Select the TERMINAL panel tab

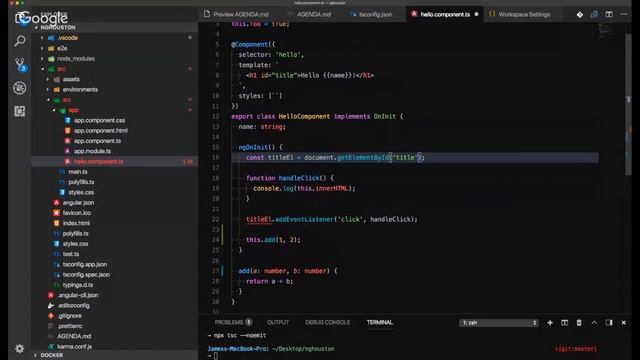(380, 322)
